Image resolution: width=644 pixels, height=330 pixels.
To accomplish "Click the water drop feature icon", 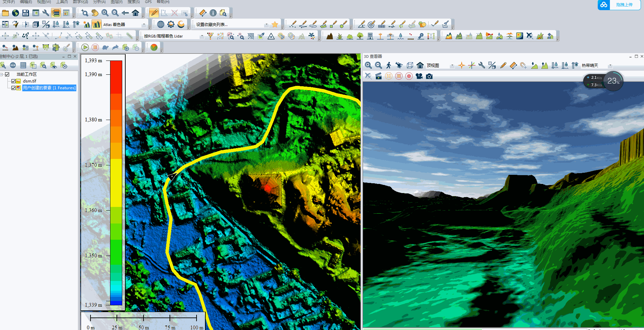I will click(401, 36).
